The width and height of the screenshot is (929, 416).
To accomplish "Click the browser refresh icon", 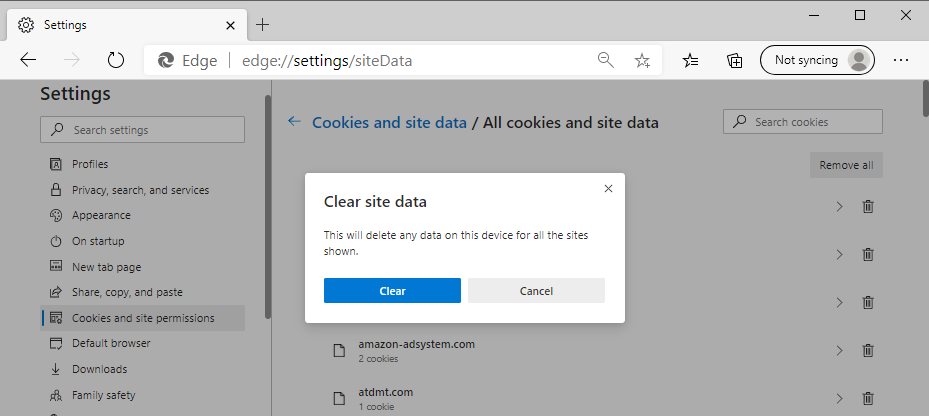I will click(116, 60).
